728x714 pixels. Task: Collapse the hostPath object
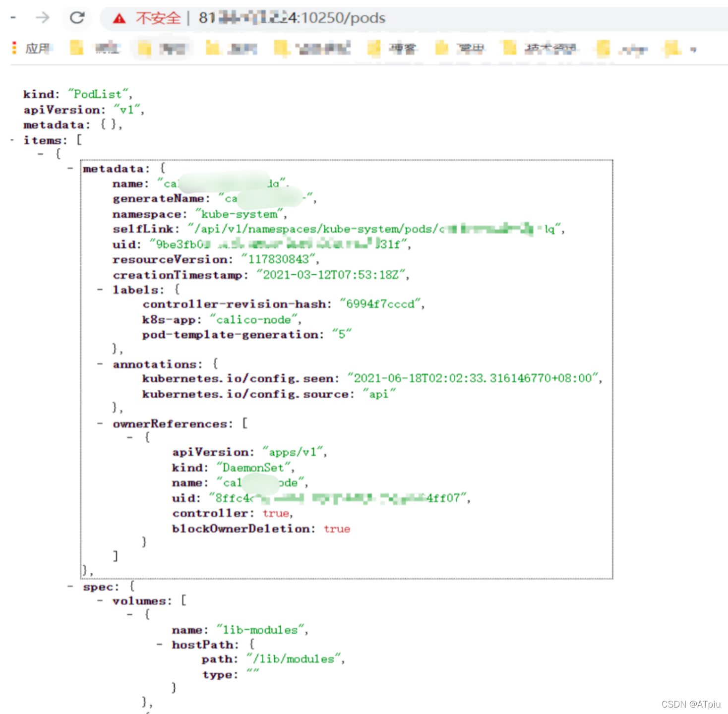[x=160, y=645]
